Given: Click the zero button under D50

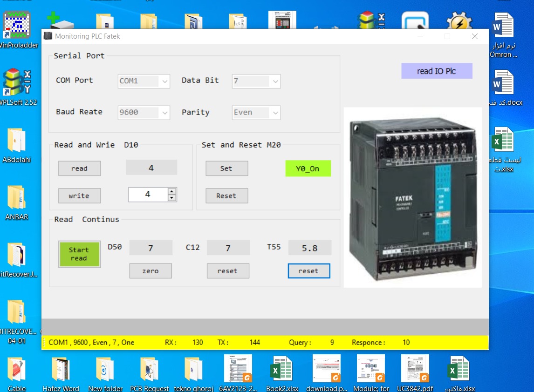Looking at the screenshot, I should 151,271.
